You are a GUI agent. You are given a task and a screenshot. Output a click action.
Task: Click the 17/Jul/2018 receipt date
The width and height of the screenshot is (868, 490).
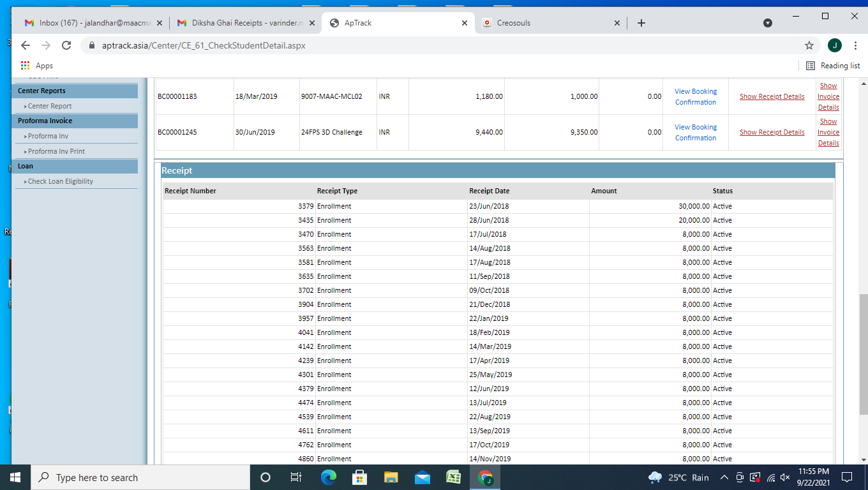(488, 234)
